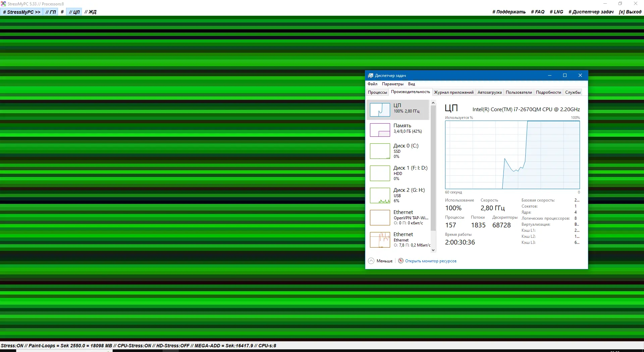Open the Открыть монитор ресурсов link
This screenshot has width=644, height=352.
[431, 261]
